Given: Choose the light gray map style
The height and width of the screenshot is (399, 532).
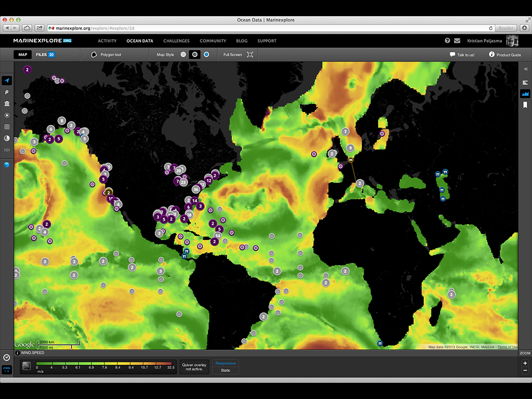Looking at the screenshot, I should 183,55.
